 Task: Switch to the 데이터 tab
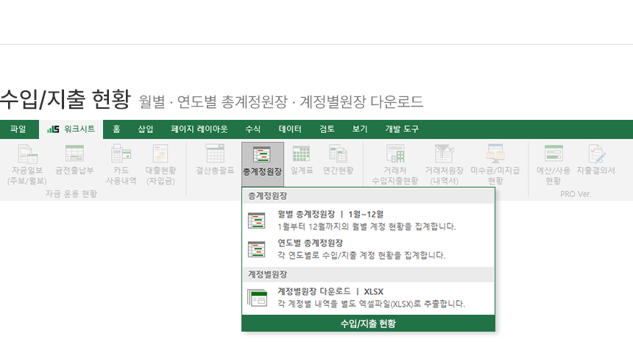coord(290,129)
